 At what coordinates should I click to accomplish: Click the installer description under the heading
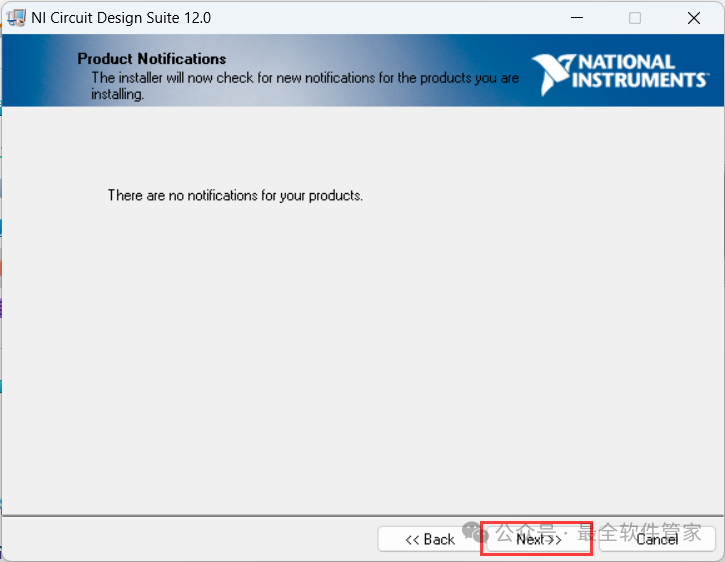tap(305, 77)
